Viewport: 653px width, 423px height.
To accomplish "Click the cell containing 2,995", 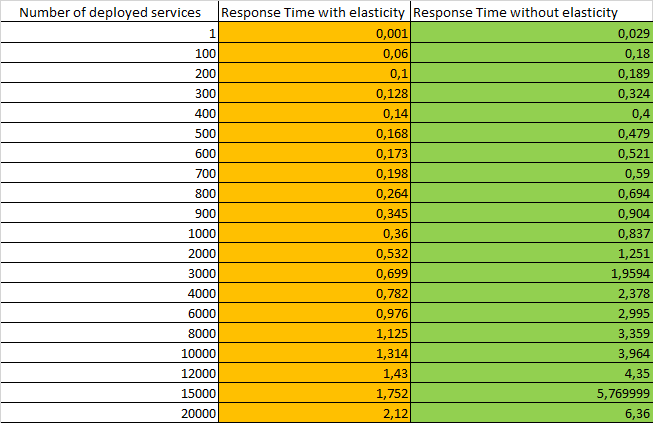I will [x=532, y=312].
